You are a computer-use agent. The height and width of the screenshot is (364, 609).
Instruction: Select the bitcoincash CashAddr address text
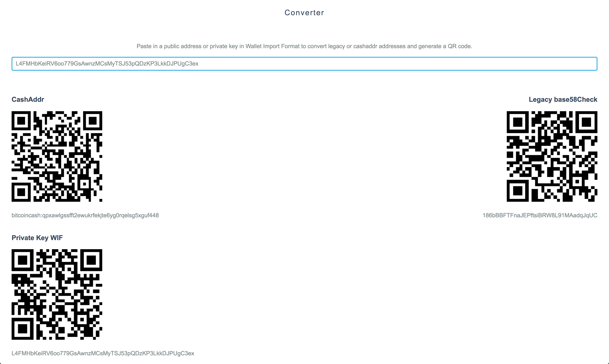pos(85,215)
